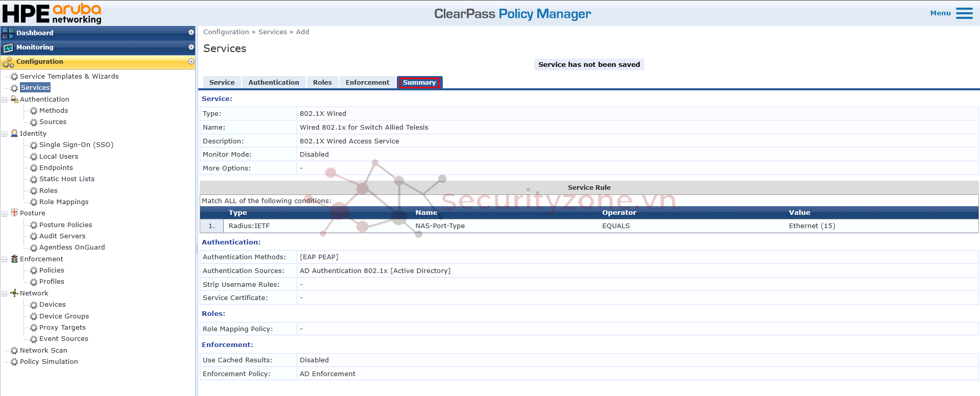
Task: Click the 'EQUALS' operator cell
Action: 616,226
